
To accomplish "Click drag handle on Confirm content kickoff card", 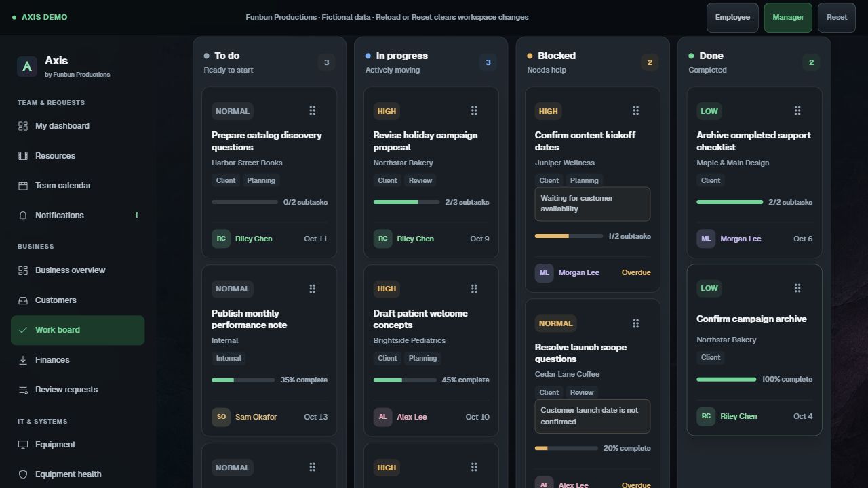I will tap(635, 110).
